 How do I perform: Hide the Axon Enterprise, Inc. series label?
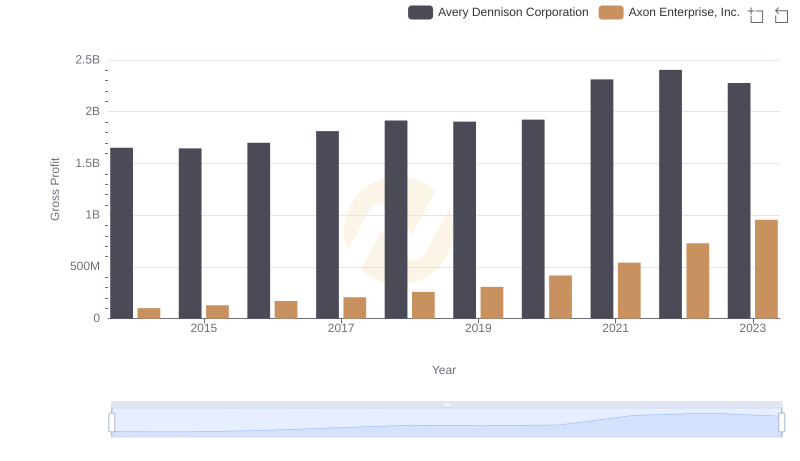[684, 13]
